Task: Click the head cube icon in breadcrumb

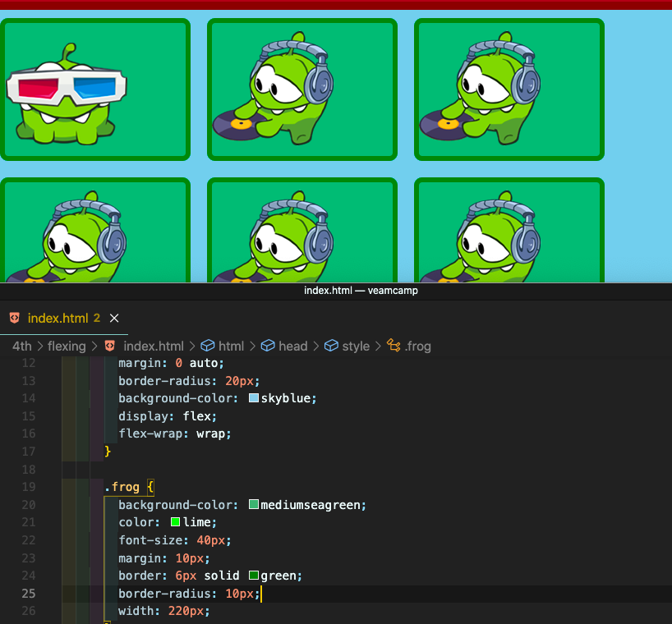Action: 268,346
